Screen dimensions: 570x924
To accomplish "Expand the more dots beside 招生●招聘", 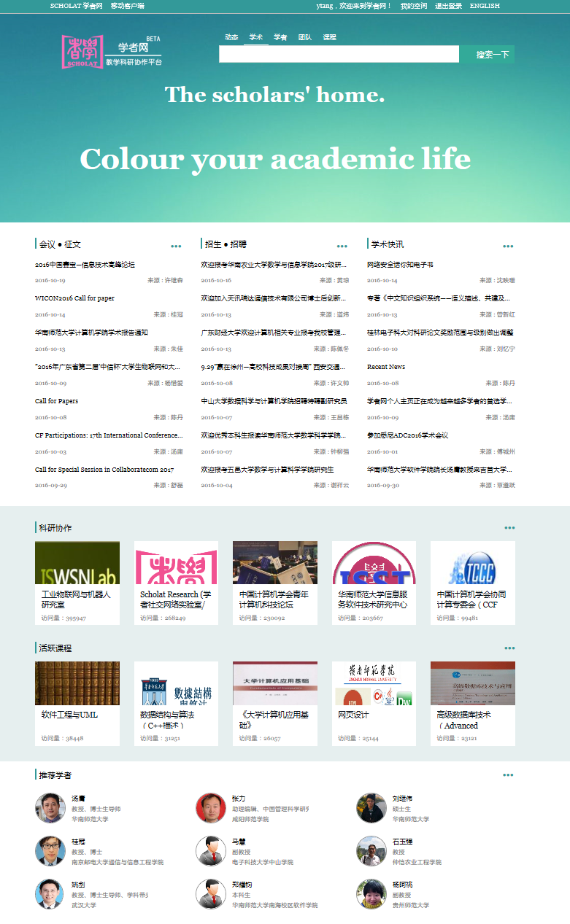I will pyautogui.click(x=342, y=246).
